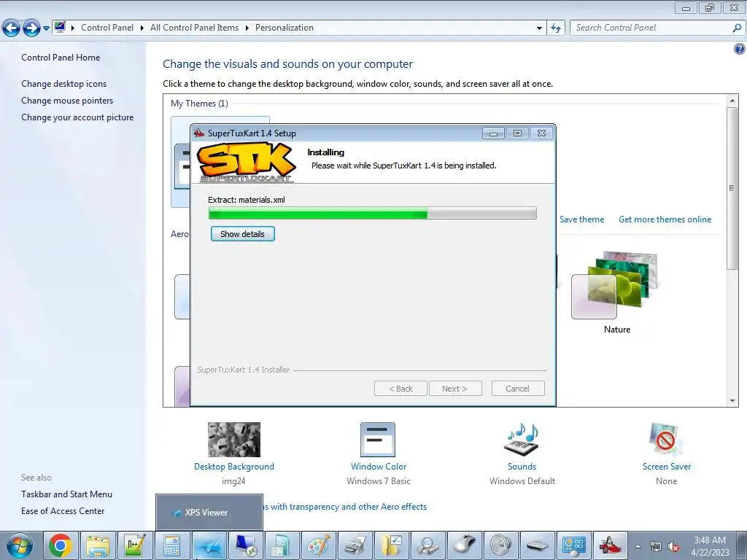Click the themes list scrollbar thumb

(x=732, y=188)
